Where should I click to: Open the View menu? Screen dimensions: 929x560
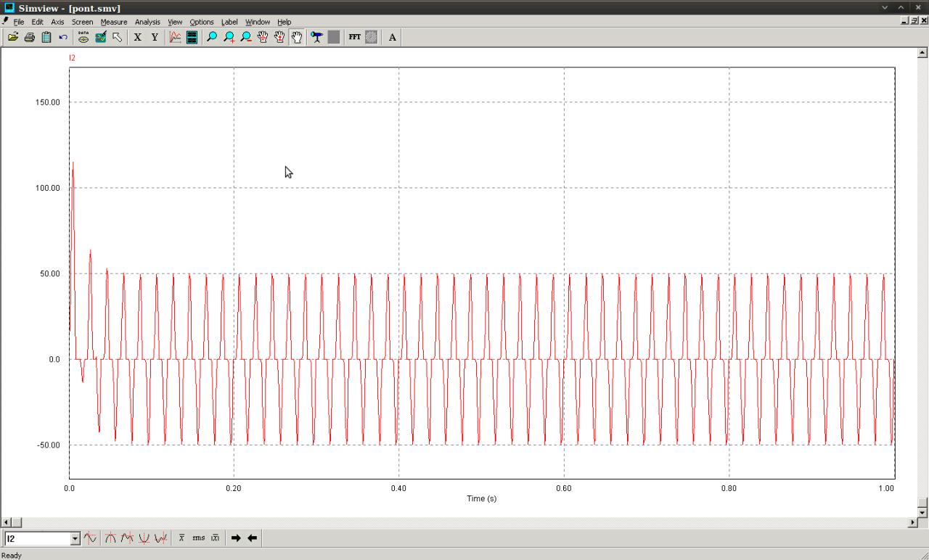pos(175,22)
